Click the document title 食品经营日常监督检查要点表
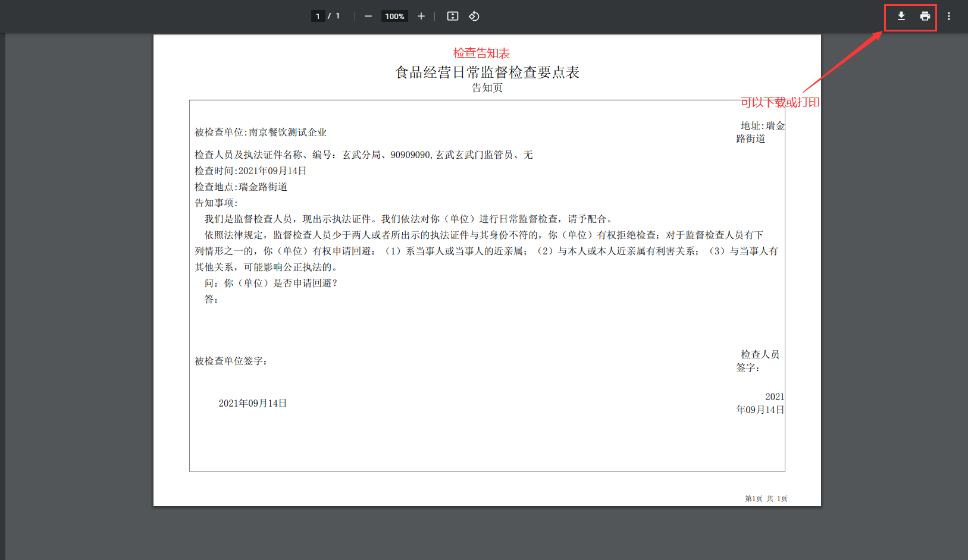 [487, 73]
